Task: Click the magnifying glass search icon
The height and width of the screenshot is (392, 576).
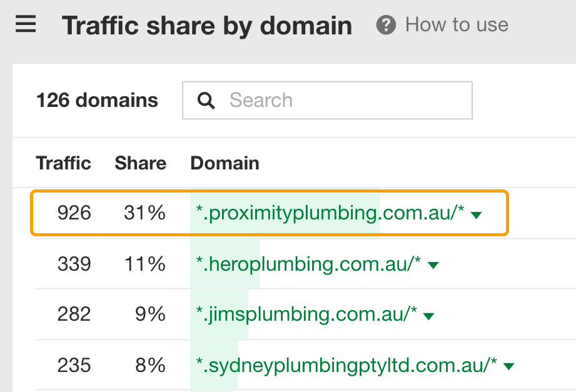Action: click(206, 100)
